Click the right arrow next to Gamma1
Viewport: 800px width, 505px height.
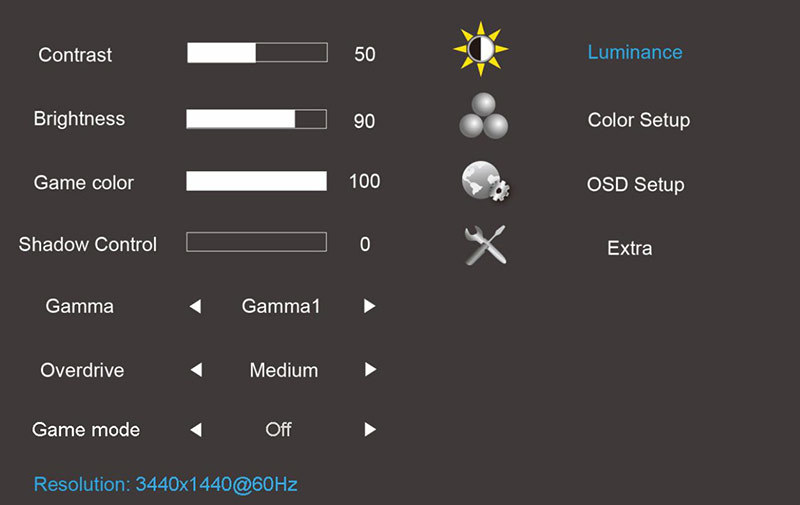369,306
